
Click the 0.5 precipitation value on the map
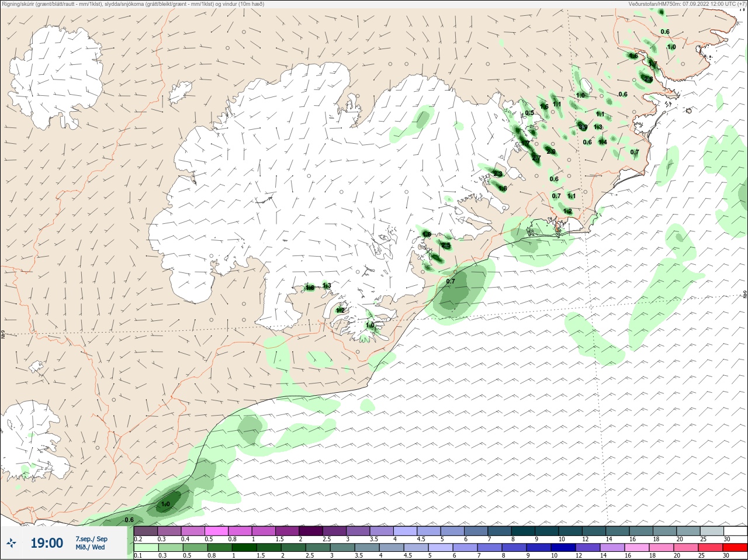coord(529,113)
